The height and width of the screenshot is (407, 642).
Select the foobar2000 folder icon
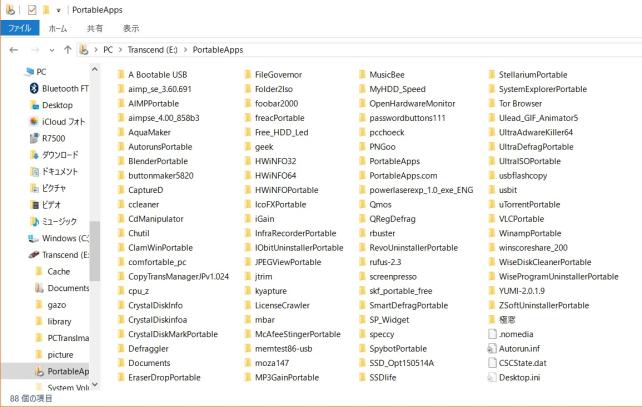(248, 104)
